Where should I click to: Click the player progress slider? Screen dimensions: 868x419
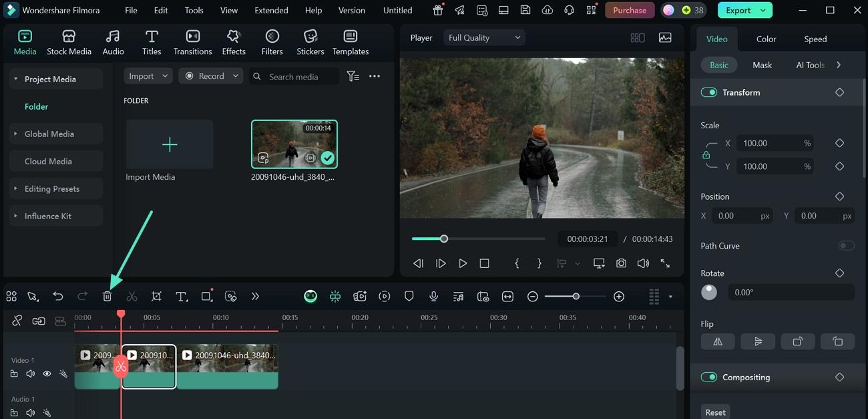click(x=478, y=239)
